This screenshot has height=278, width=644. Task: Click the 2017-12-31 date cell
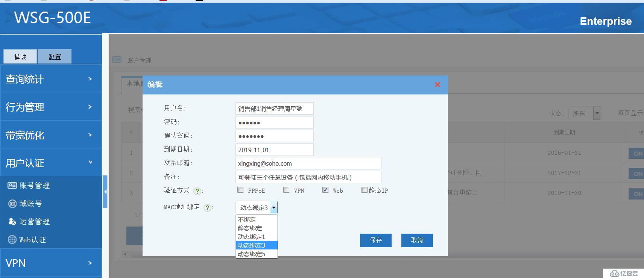pos(564,173)
